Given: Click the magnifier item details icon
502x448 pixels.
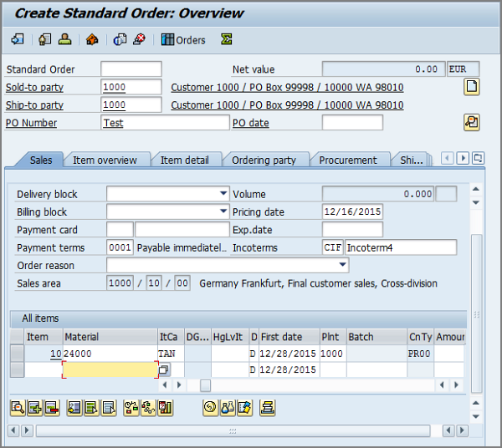Looking at the screenshot, I should click(17, 408).
